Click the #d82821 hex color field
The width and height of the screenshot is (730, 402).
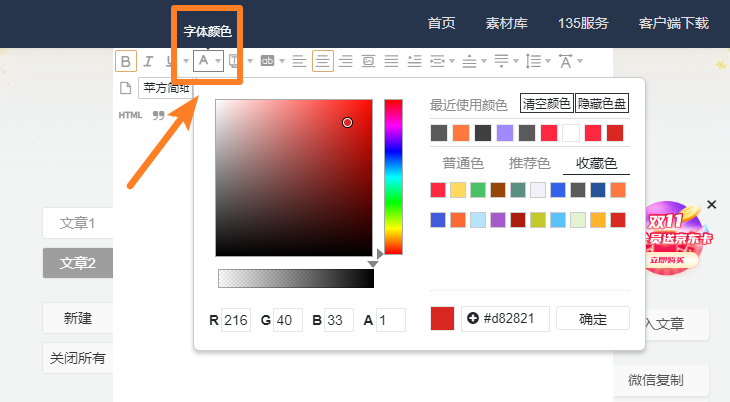505,319
